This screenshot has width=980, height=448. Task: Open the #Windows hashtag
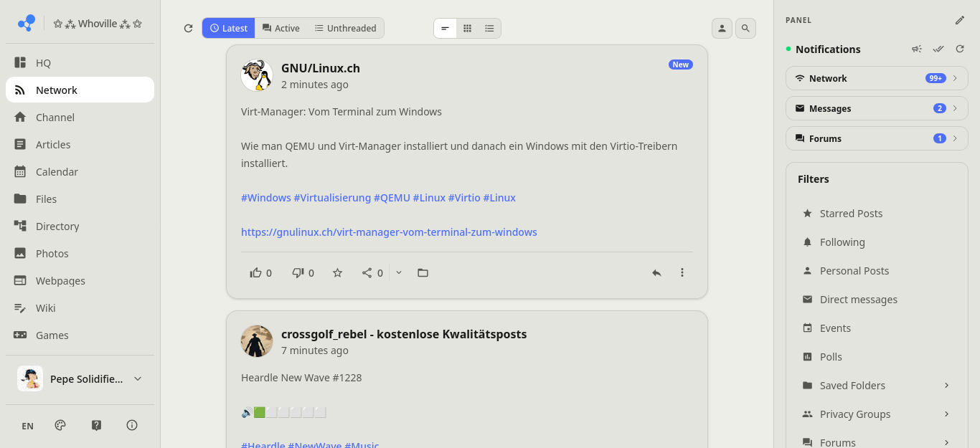[266, 198]
